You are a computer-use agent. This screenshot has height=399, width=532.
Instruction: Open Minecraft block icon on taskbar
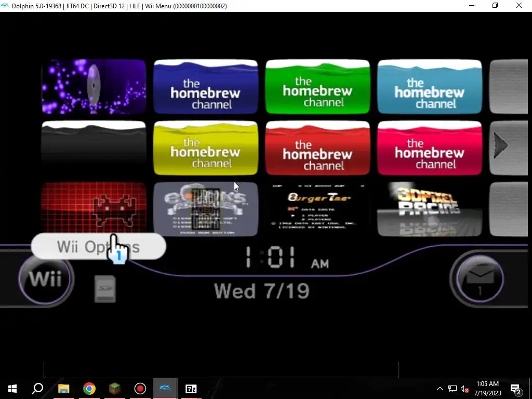pos(115,389)
